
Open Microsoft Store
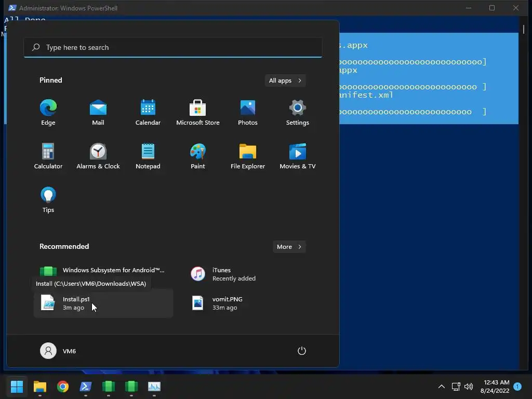click(x=198, y=113)
